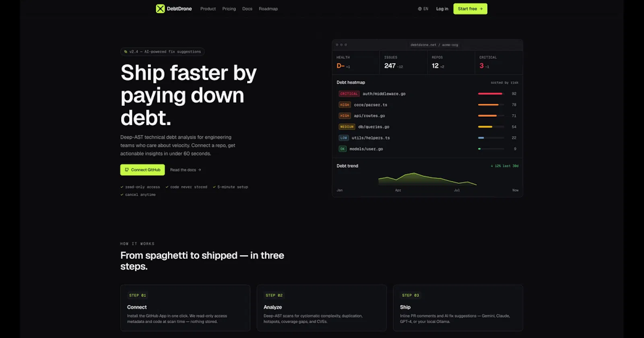This screenshot has width=644, height=338.
Task: Click the icon in the v2.4 badge
Action: coord(126,52)
